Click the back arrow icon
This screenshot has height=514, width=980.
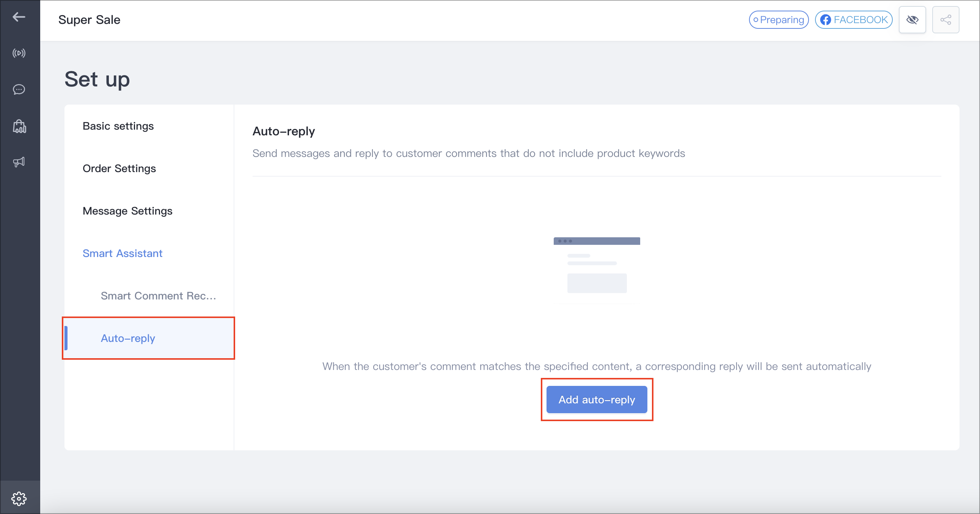tap(19, 17)
